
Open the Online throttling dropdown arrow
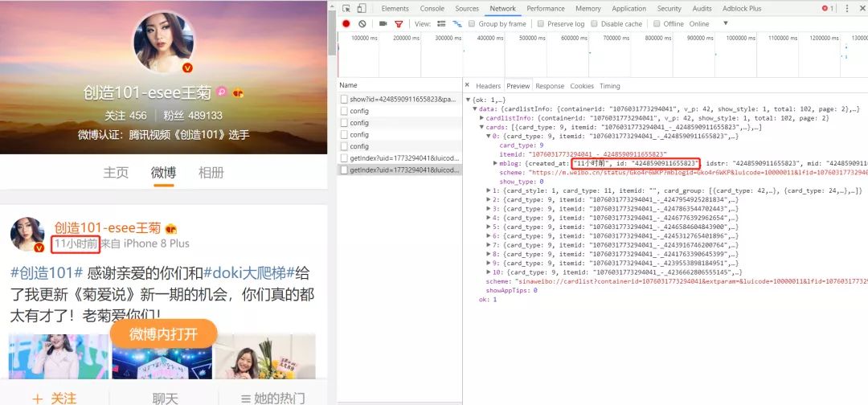point(725,24)
